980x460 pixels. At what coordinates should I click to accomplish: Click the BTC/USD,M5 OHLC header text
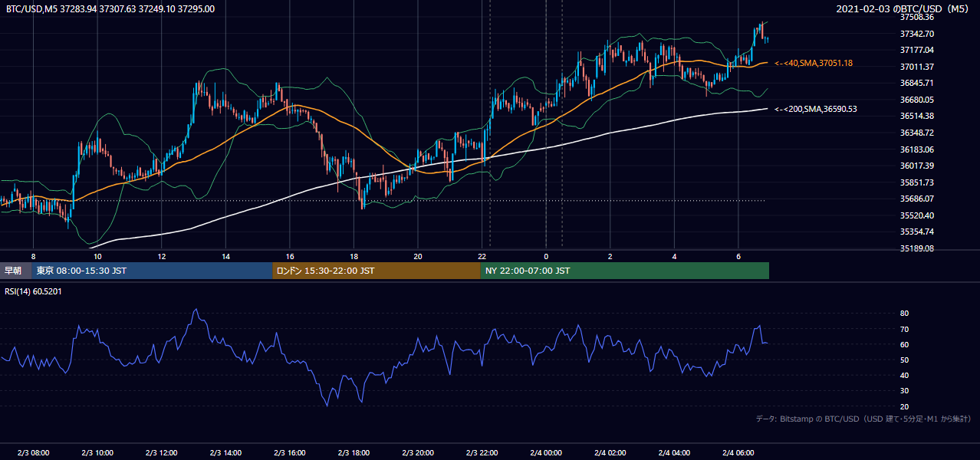click(110, 8)
